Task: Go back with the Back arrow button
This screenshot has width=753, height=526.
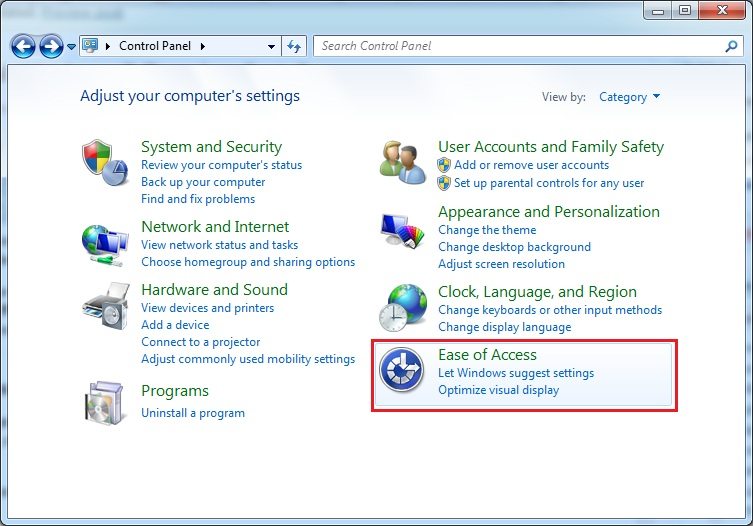Action: coord(23,47)
